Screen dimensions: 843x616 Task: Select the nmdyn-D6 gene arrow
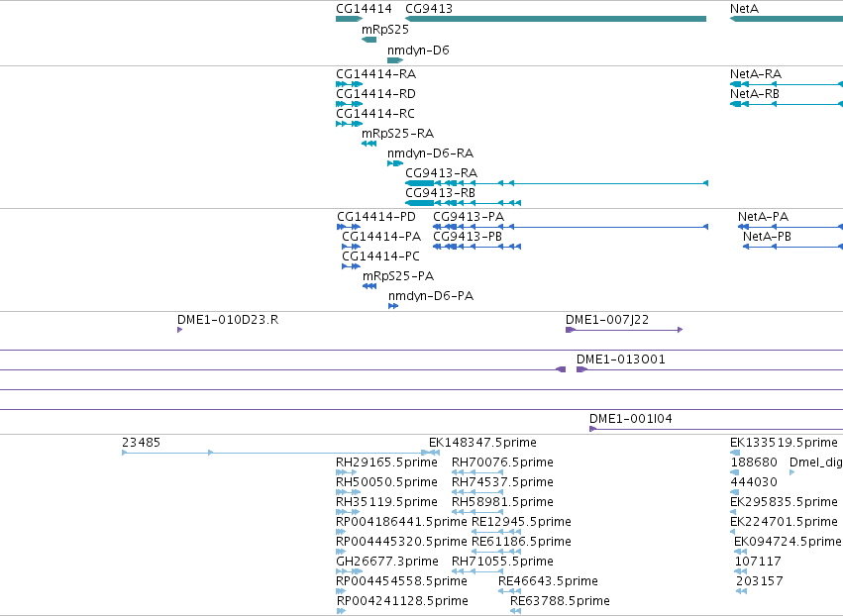point(395,60)
